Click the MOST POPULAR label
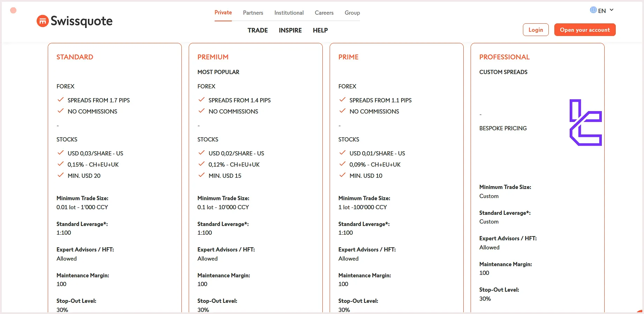 point(218,72)
